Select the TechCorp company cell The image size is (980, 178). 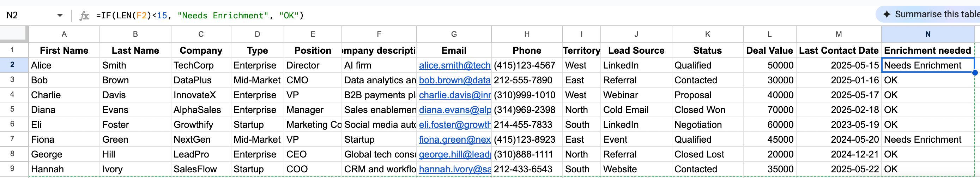point(200,66)
